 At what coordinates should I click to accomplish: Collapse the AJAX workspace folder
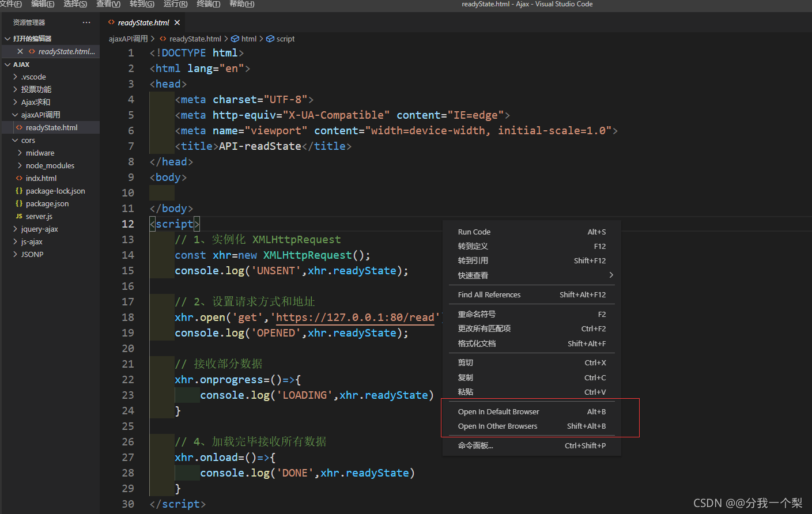tap(7, 65)
